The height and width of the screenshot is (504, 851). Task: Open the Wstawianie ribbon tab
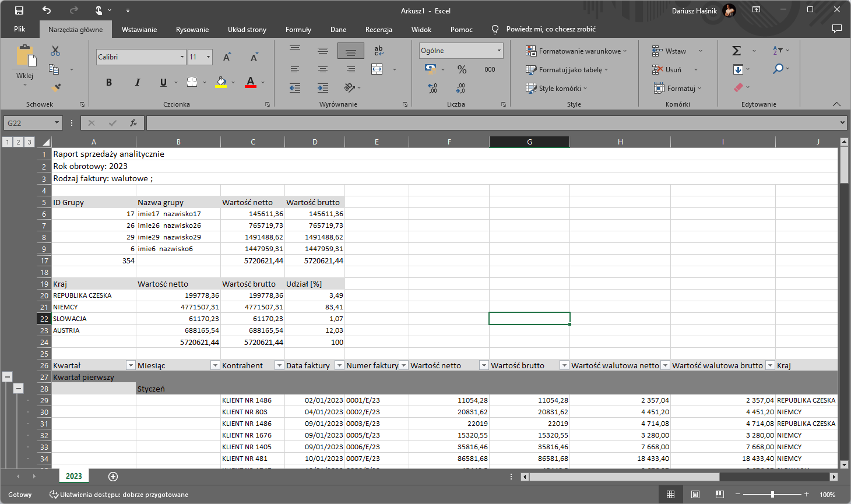coord(139,30)
